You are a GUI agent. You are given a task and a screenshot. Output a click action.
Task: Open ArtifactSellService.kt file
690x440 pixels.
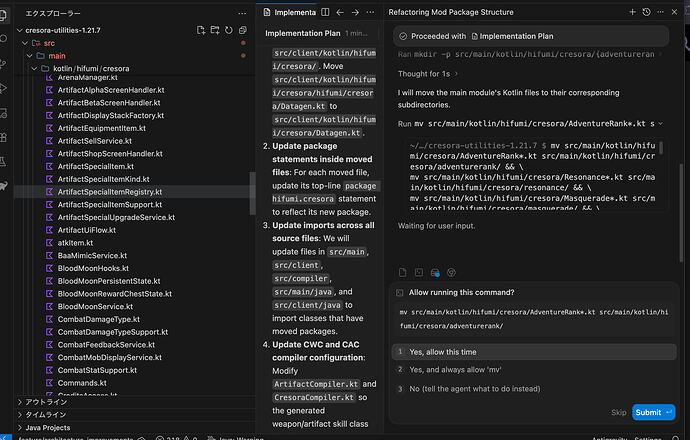click(95, 141)
